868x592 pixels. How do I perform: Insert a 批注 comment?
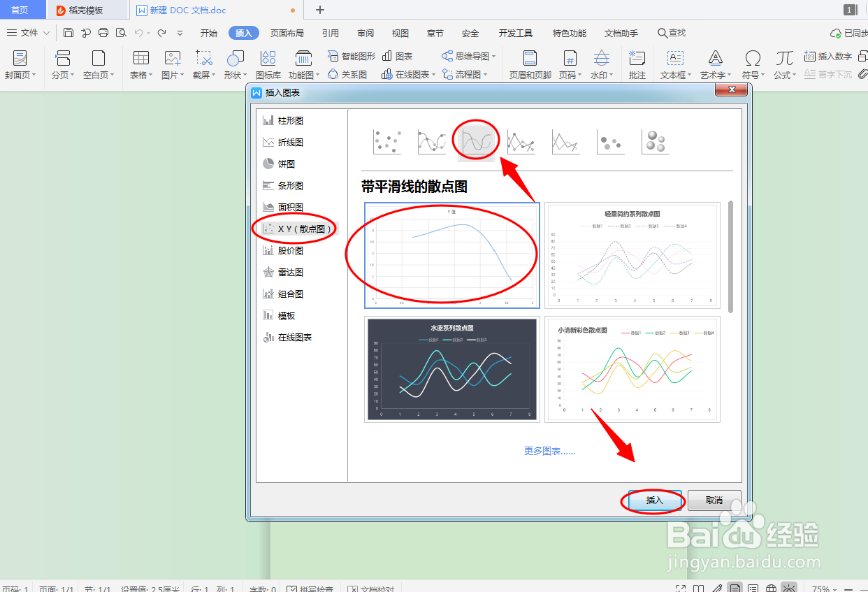[637, 64]
